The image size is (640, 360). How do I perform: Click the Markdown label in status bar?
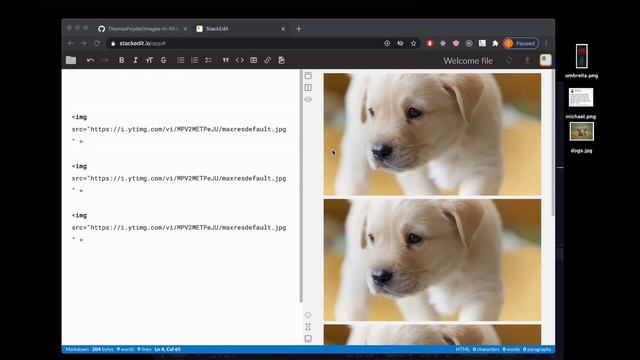pos(77,349)
